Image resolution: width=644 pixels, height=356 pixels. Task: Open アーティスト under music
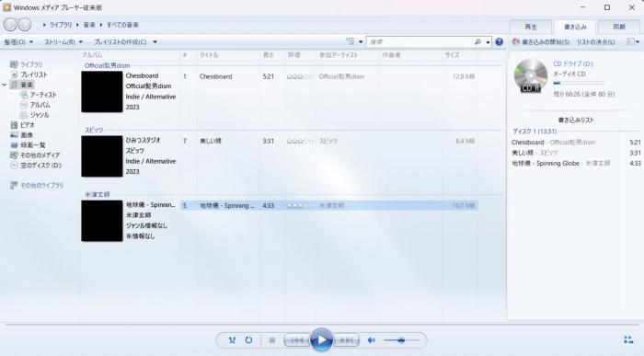click(39, 95)
